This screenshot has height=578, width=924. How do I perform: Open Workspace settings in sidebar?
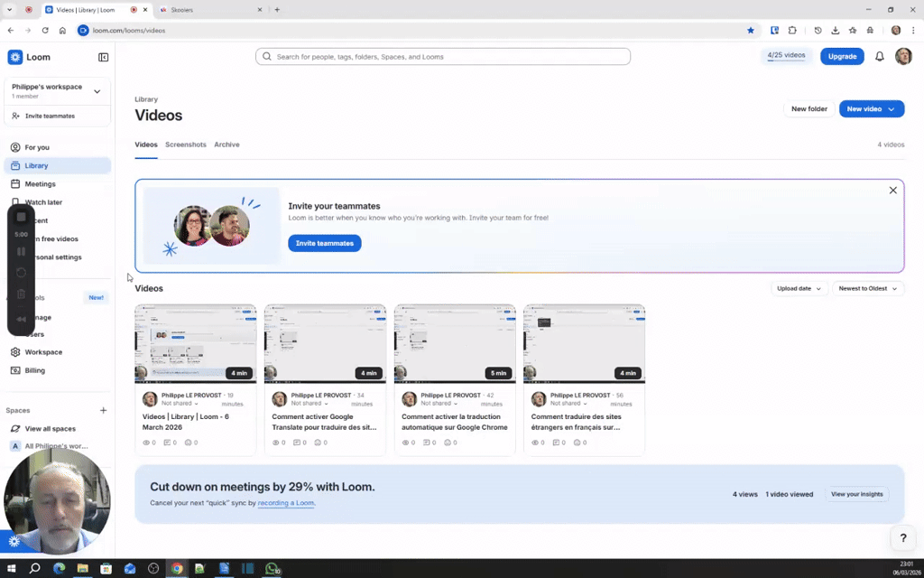(57, 352)
